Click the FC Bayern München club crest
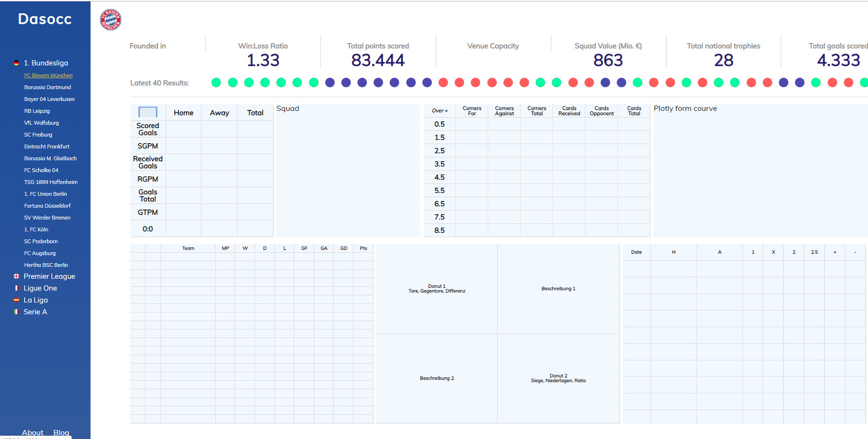 [110, 20]
